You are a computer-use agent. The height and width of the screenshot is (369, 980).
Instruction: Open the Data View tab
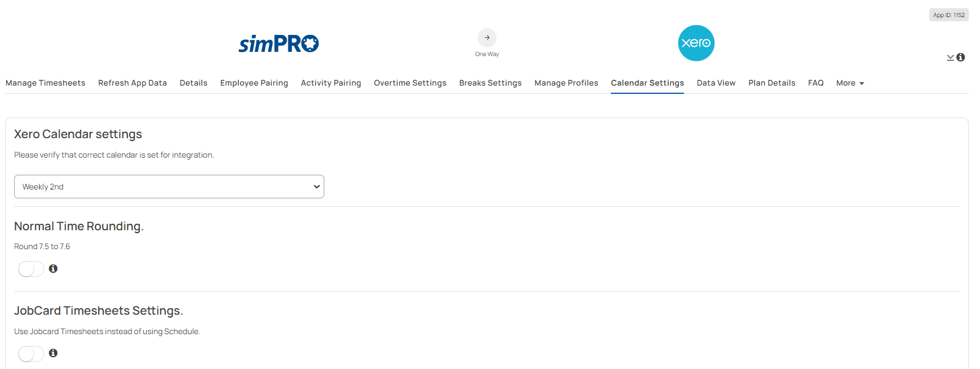716,83
